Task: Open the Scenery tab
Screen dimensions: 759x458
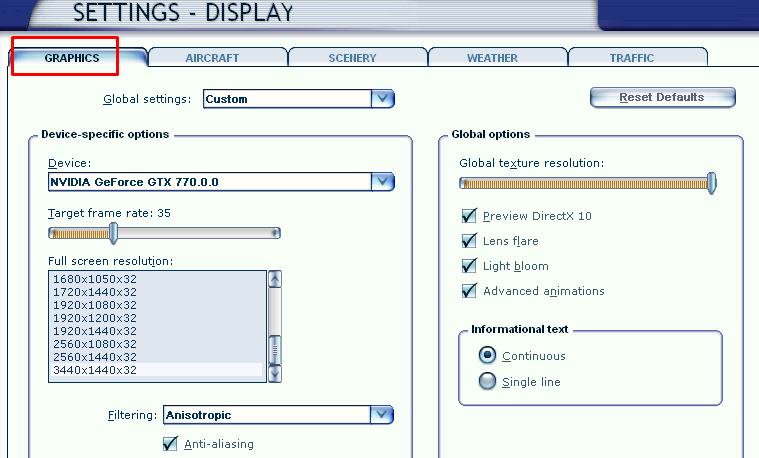Action: coord(352,58)
